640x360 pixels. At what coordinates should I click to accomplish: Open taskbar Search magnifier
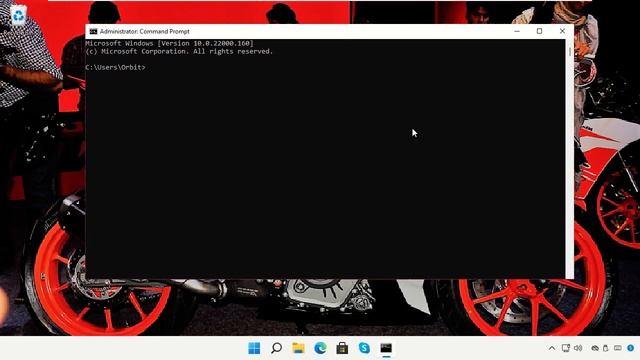[x=276, y=348]
